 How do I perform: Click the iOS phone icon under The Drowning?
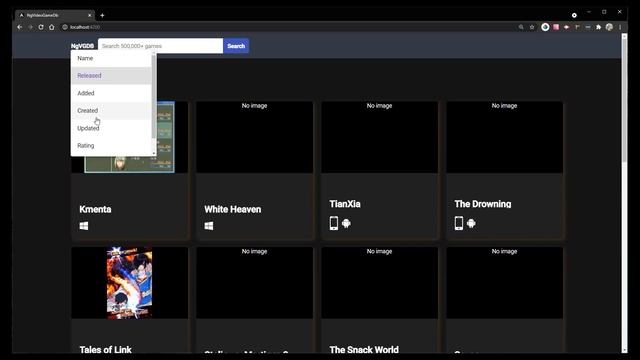459,223
